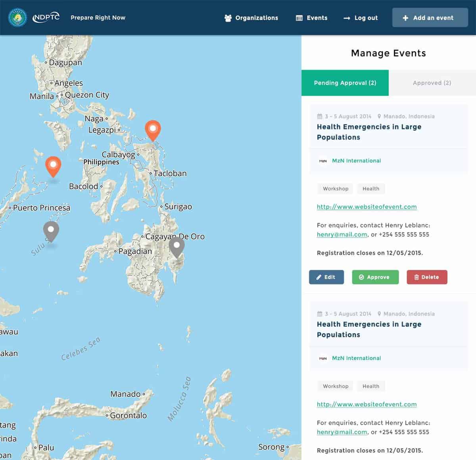Click Log out in the header
Screen dimensions: 476x460
(x=361, y=18)
